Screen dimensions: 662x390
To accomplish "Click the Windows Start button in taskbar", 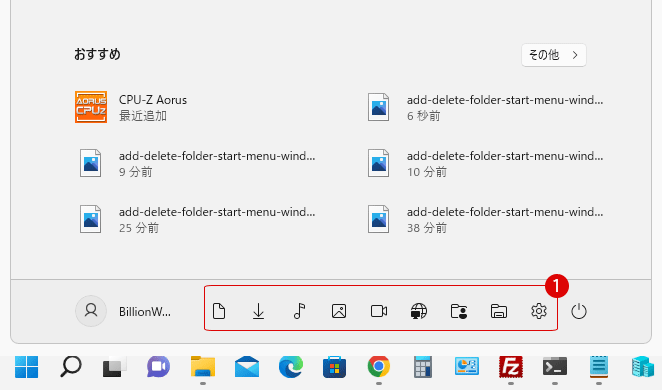I will coord(26,367).
